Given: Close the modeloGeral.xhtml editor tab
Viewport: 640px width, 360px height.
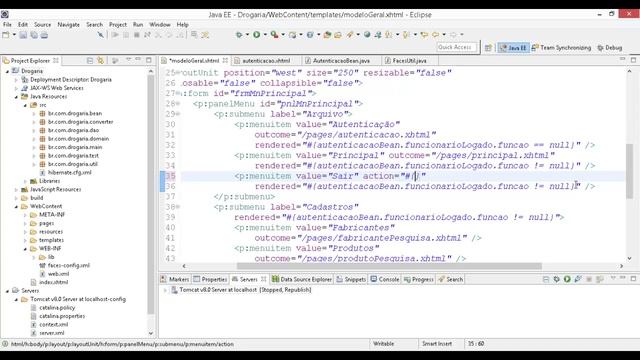Looking at the screenshot, I should [225, 60].
